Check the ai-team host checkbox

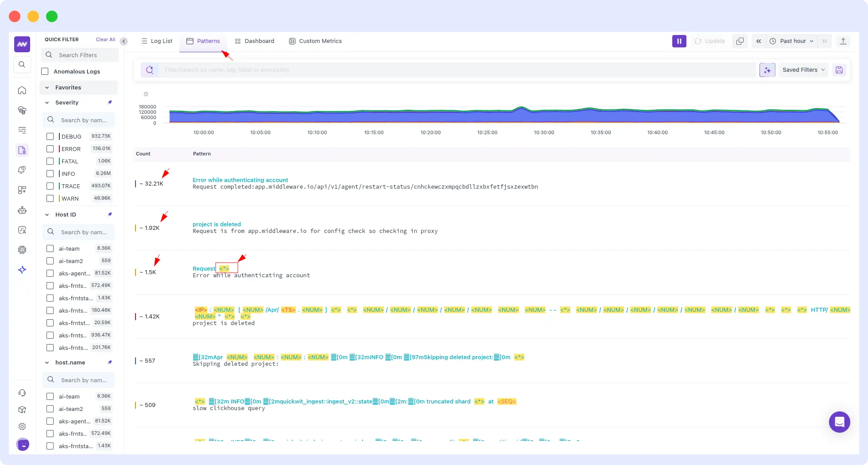pyautogui.click(x=50, y=248)
